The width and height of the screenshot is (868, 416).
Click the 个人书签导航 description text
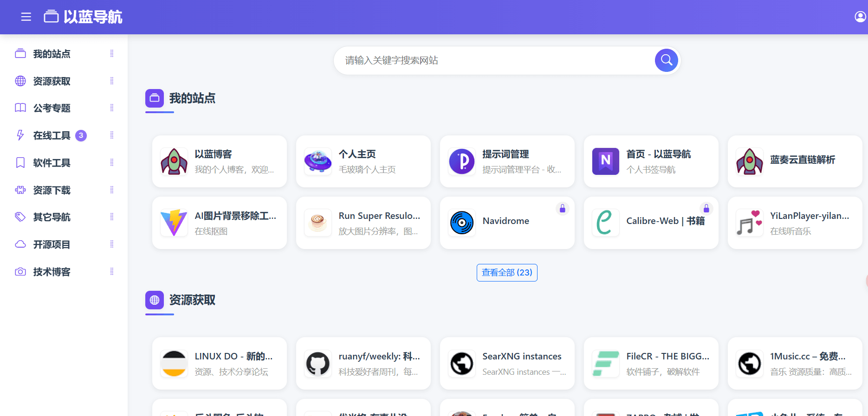coord(651,170)
